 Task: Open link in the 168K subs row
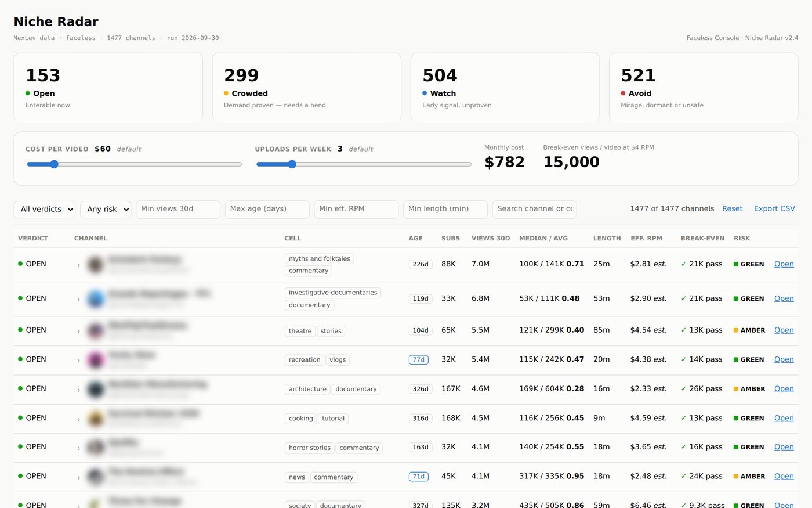tap(784, 418)
